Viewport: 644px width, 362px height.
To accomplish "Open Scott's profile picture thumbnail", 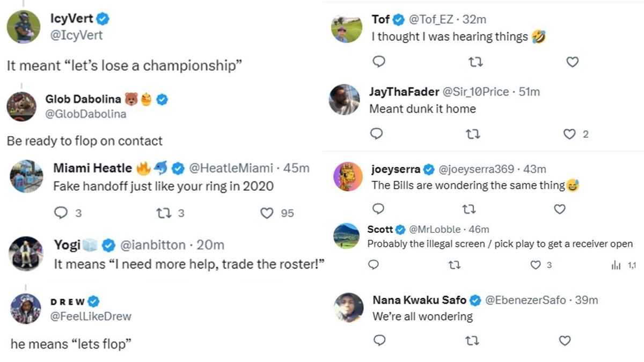I will [x=346, y=235].
